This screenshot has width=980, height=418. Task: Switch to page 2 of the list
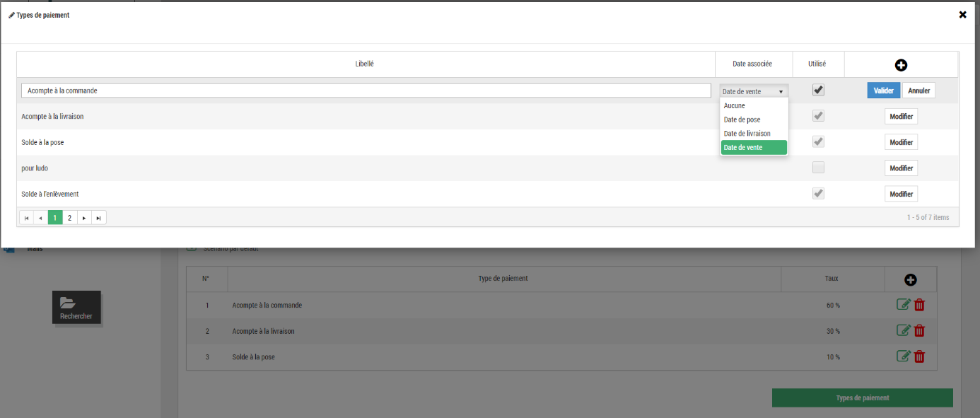[x=69, y=218]
